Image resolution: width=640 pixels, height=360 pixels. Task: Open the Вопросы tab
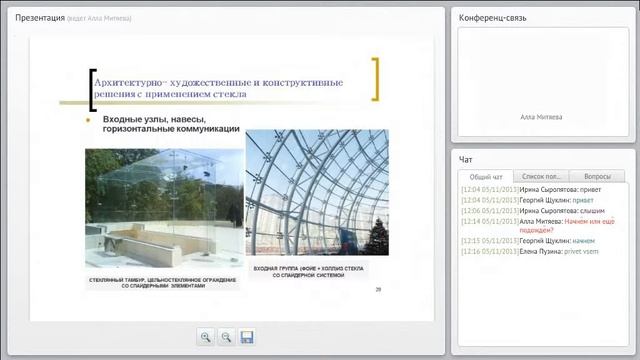click(x=597, y=176)
